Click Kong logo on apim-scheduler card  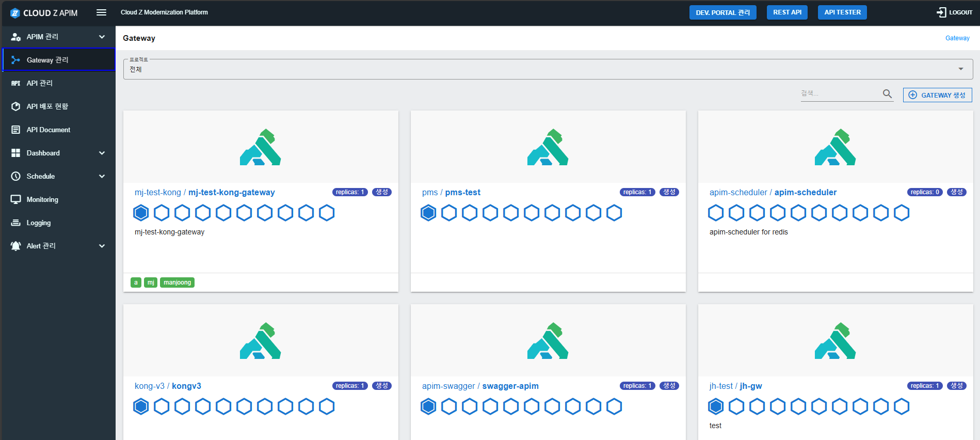click(836, 147)
